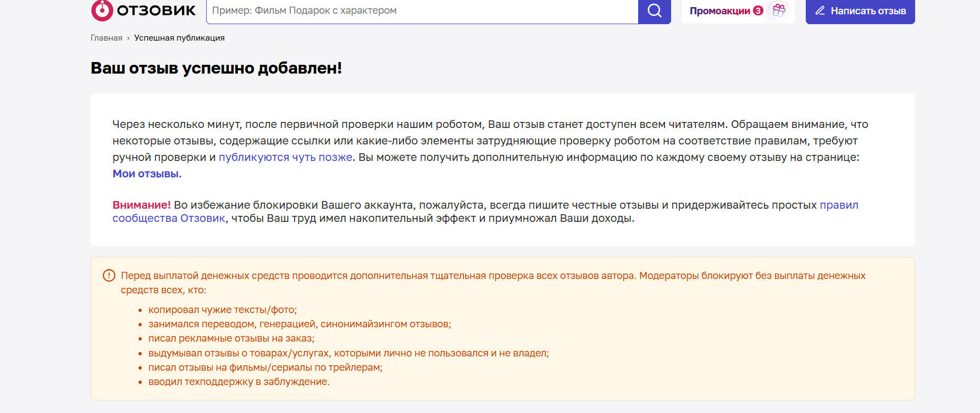980x413 pixels.
Task: Click the search field with Пример placeholder
Action: (x=422, y=11)
